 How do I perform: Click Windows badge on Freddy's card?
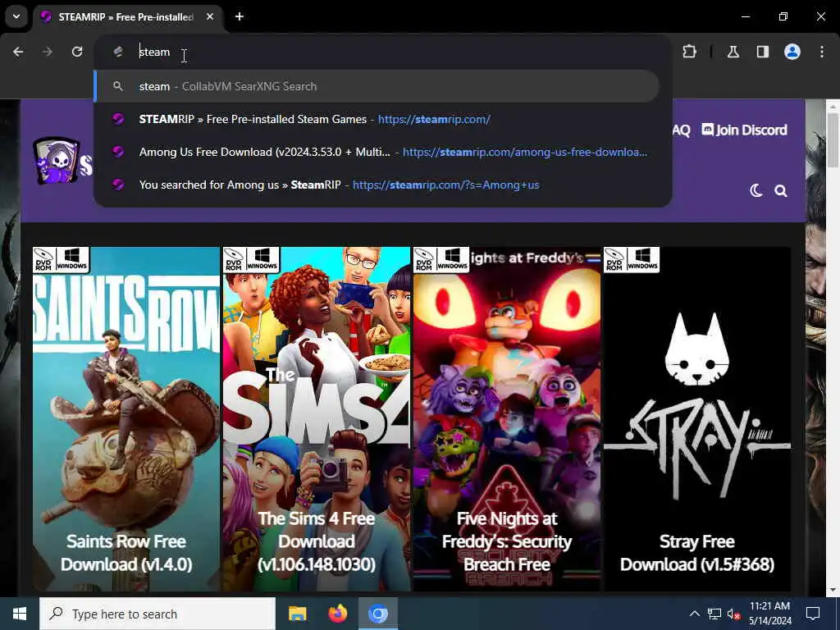click(x=452, y=260)
